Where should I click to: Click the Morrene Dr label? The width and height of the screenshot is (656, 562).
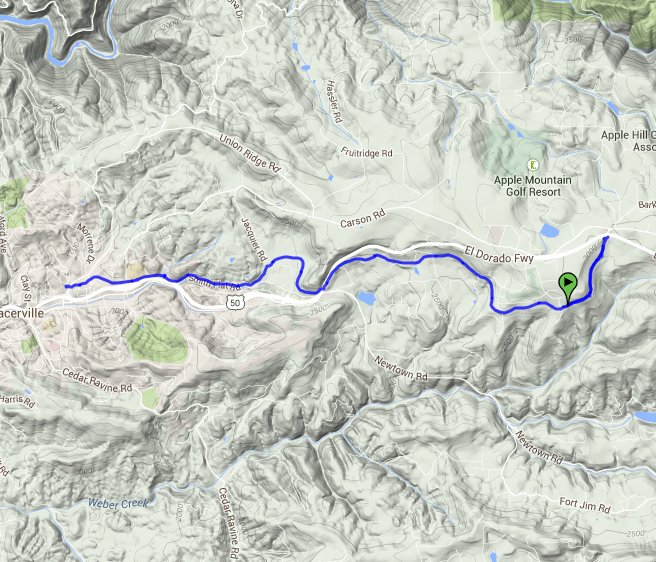[x=86, y=243]
